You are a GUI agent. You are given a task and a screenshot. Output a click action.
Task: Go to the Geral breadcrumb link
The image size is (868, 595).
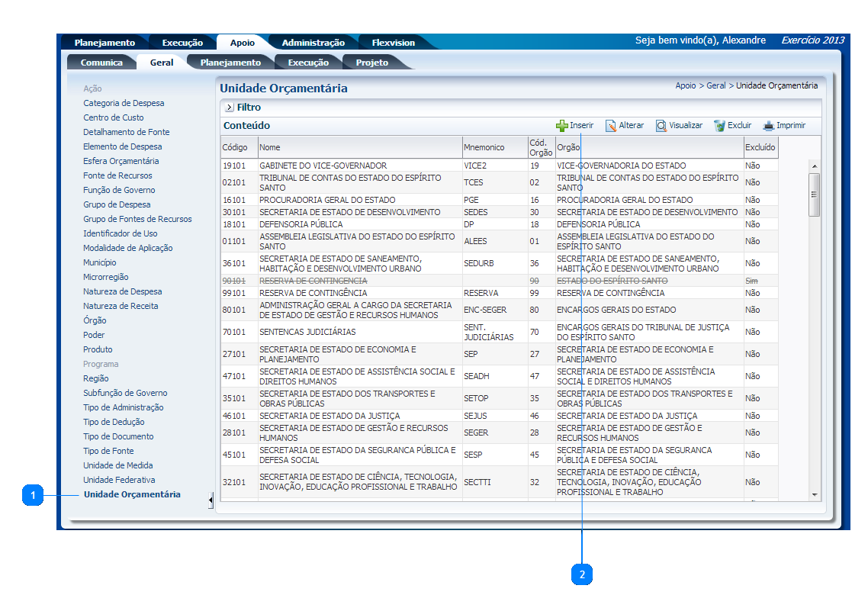(715, 86)
